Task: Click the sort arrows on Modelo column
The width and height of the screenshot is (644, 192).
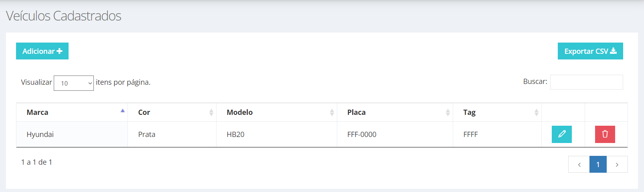Action: click(332, 112)
